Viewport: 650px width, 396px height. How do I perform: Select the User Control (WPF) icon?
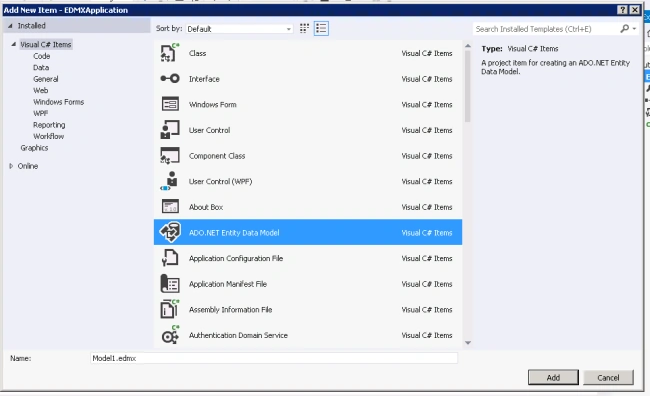click(x=170, y=181)
